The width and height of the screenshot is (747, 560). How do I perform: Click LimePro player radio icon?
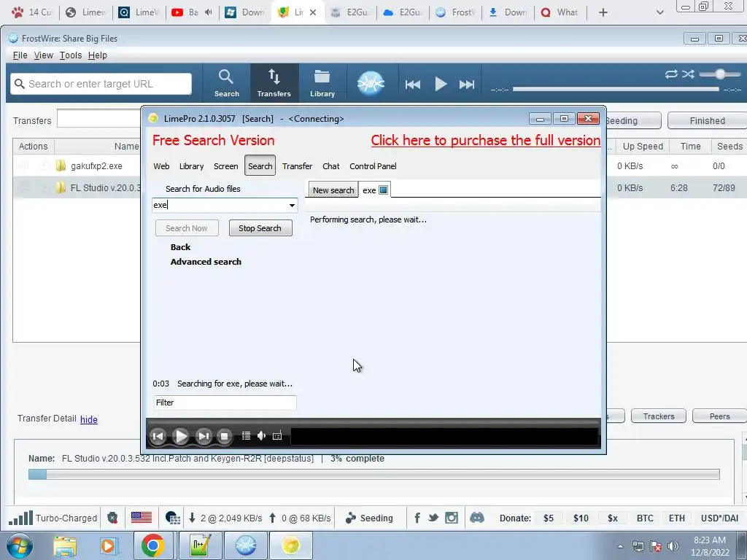click(277, 436)
